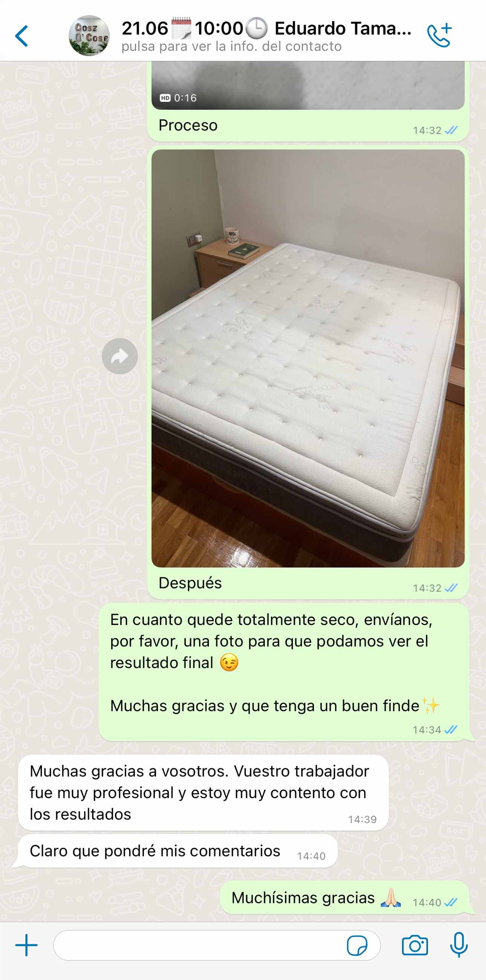Tap the Después caption below the photo
Viewport: 486px width, 980px height.
click(190, 583)
